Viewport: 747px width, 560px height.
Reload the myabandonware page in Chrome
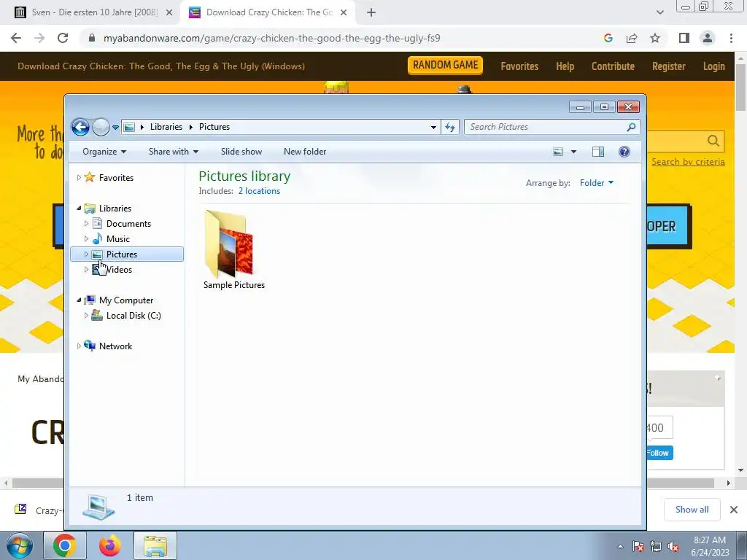tap(63, 38)
